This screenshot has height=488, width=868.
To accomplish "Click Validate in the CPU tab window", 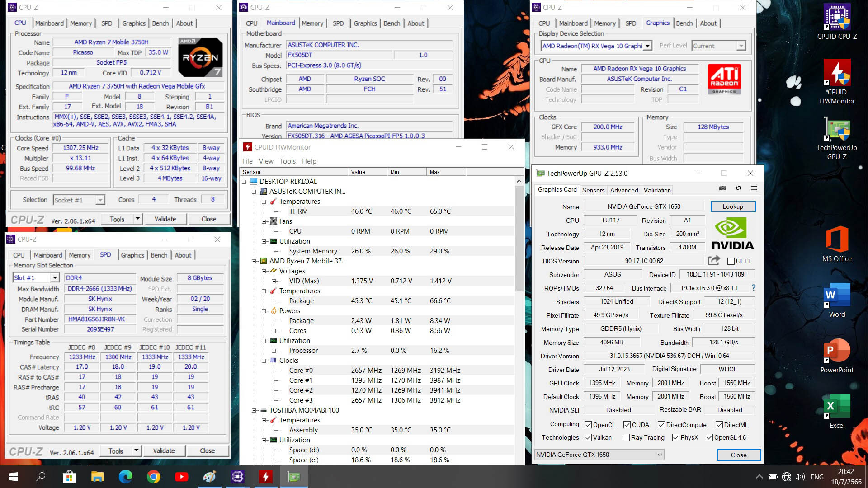I will coord(165,219).
